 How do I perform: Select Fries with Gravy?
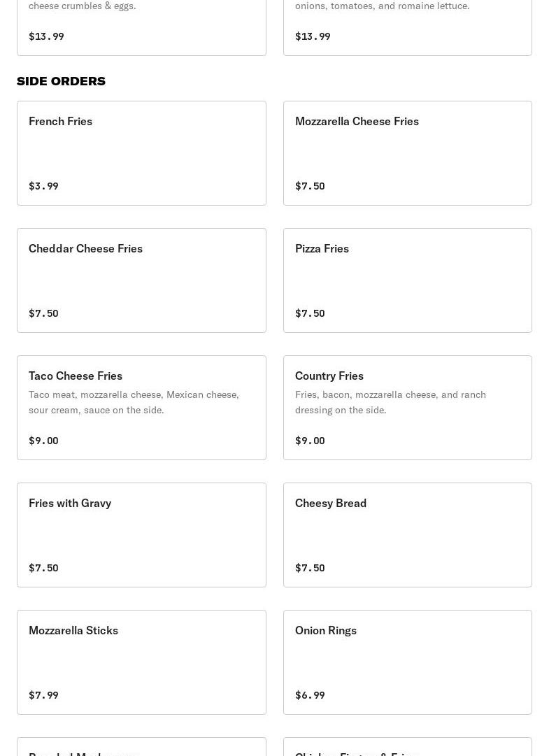[141, 535]
